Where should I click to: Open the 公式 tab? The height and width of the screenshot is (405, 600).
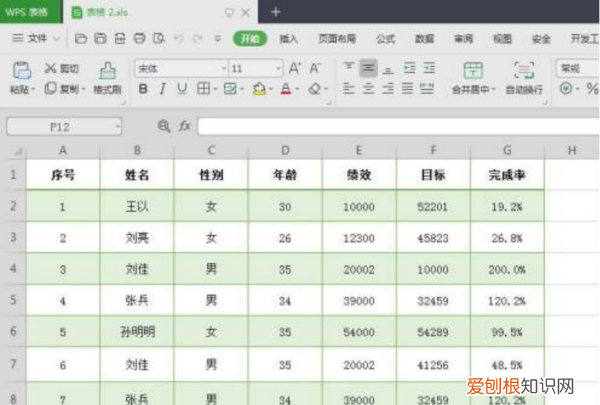[x=386, y=39]
